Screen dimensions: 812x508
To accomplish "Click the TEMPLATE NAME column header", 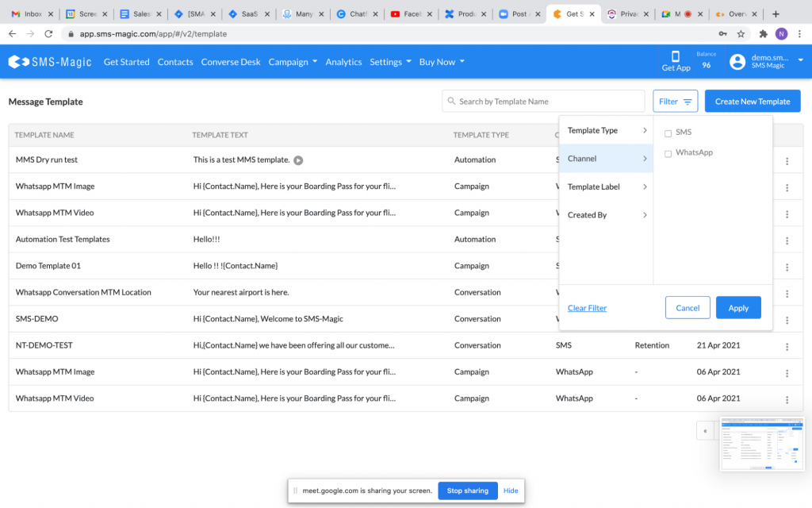I will point(44,135).
